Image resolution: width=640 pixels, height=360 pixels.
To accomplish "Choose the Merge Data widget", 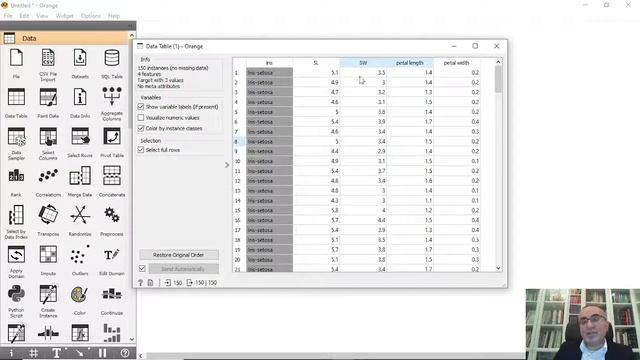I will [80, 176].
